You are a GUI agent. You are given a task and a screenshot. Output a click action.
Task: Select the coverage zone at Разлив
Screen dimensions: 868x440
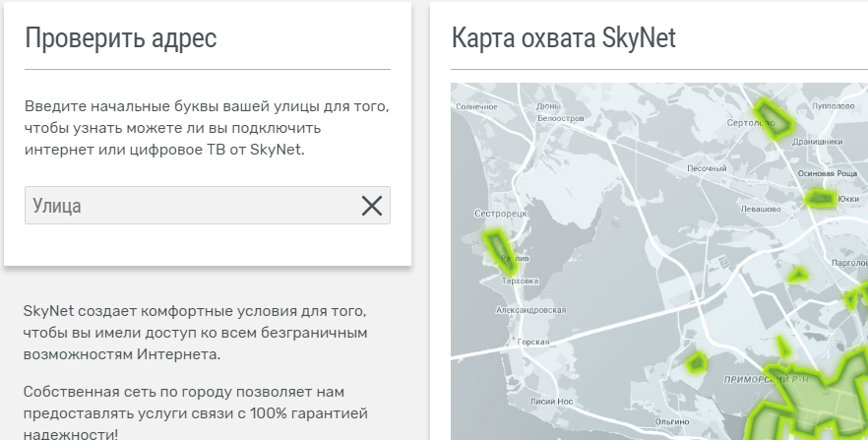(500, 249)
